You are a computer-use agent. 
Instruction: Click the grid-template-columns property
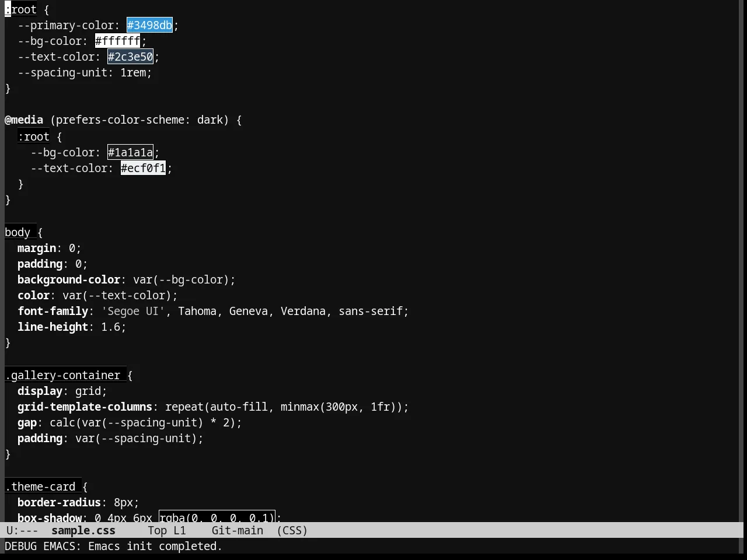click(x=85, y=407)
